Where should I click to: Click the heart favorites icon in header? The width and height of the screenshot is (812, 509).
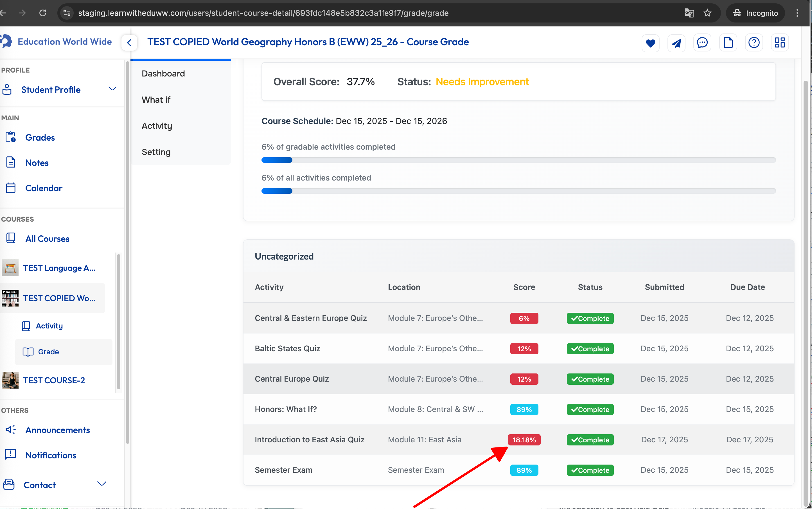[650, 43]
